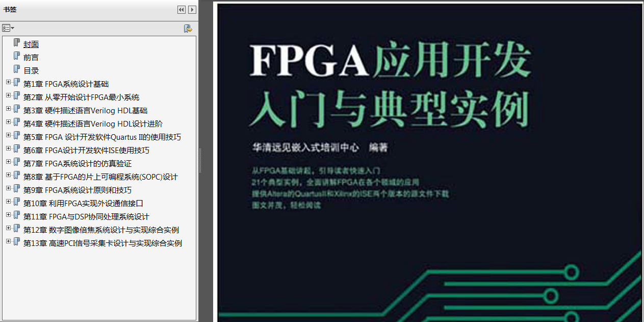This screenshot has height=322, width=644.
Task: Click the bookmark icon beside 第9章
Action: point(17,189)
